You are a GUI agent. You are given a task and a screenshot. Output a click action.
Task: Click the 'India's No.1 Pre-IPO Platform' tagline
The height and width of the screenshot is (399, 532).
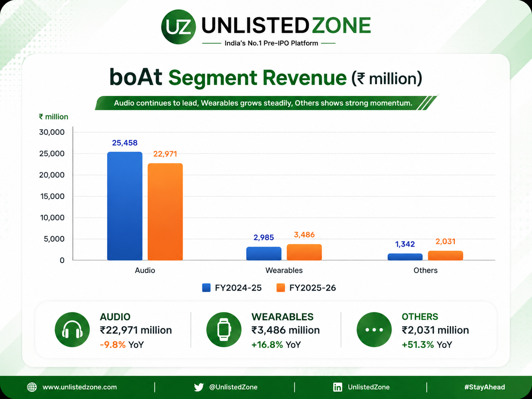pyautogui.click(x=271, y=43)
